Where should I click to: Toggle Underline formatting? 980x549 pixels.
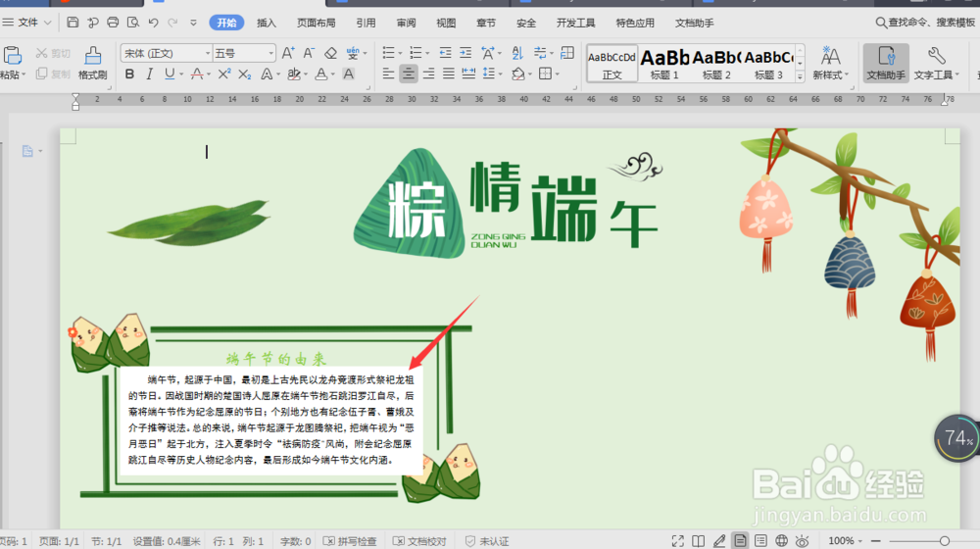pyautogui.click(x=170, y=75)
